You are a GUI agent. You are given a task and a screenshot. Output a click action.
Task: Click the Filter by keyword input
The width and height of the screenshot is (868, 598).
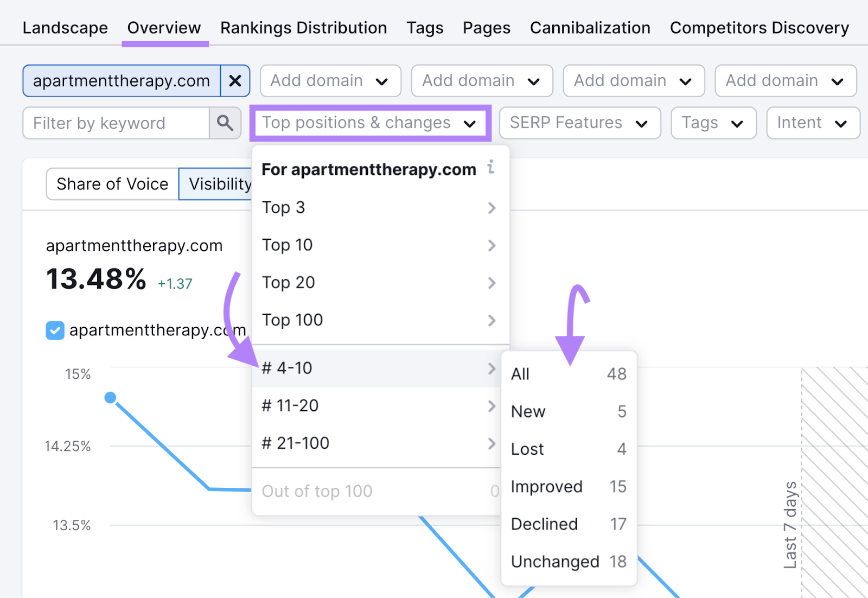[x=116, y=123]
